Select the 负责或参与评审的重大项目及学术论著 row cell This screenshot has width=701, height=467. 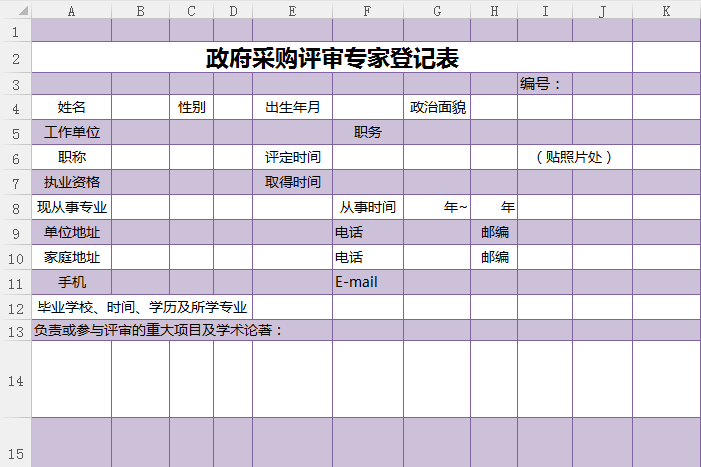click(x=160, y=331)
